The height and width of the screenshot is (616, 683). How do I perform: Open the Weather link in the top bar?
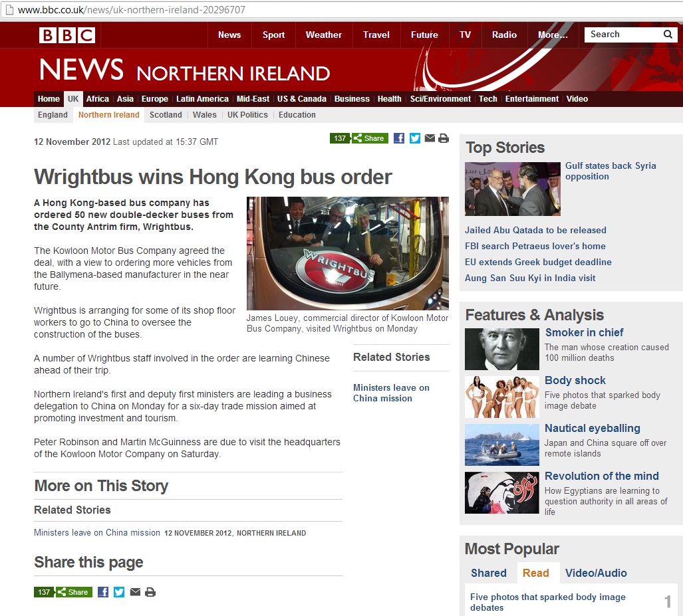(x=324, y=35)
